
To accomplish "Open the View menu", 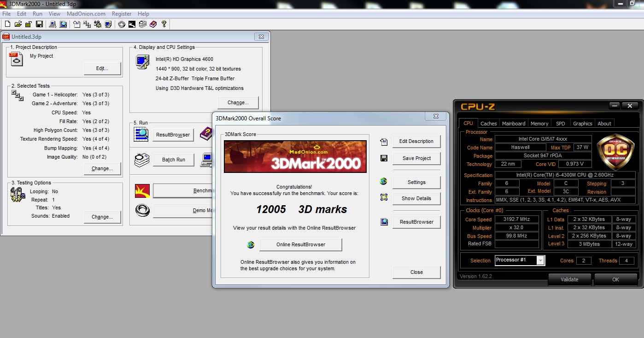I will tap(54, 14).
